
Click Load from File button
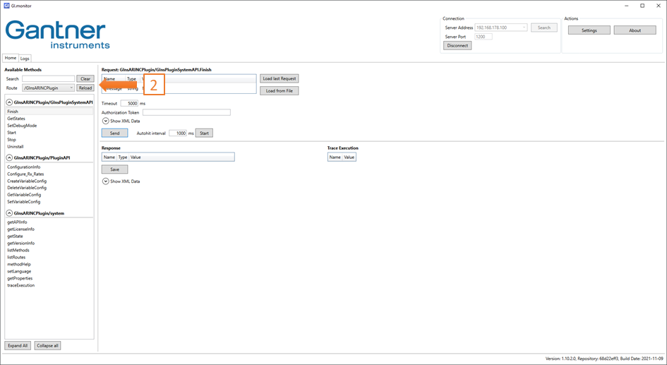pyautogui.click(x=279, y=91)
